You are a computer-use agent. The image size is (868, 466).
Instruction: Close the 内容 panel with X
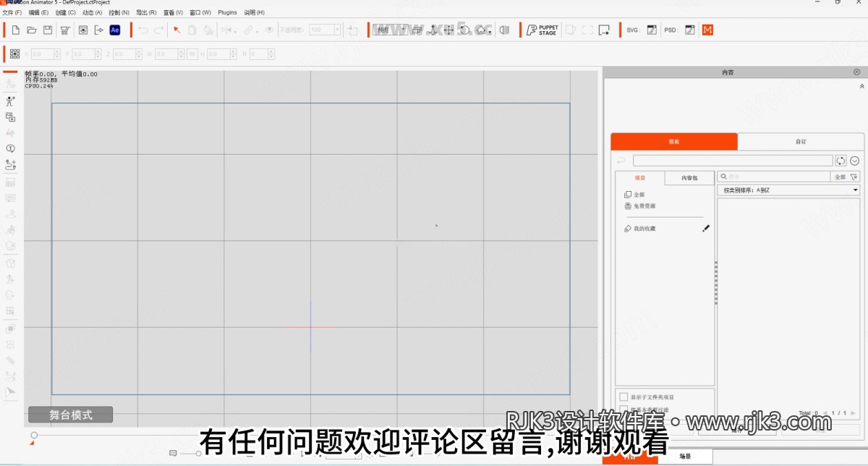(856, 72)
